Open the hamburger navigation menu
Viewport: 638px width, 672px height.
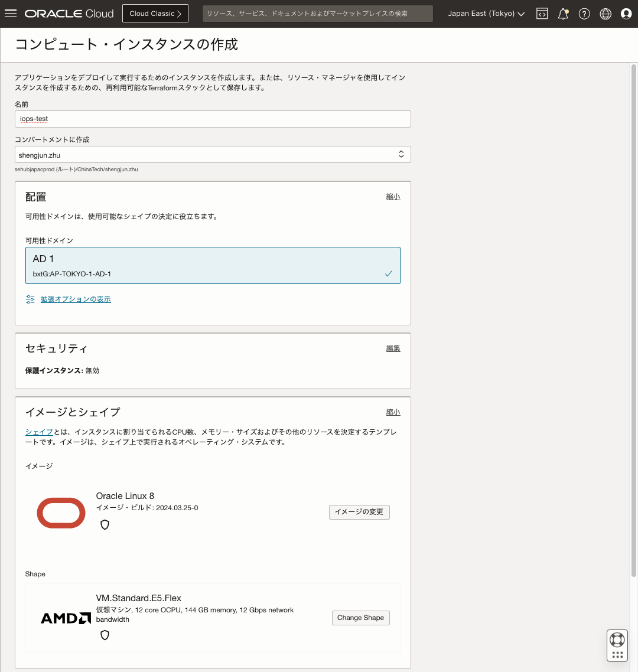(11, 13)
